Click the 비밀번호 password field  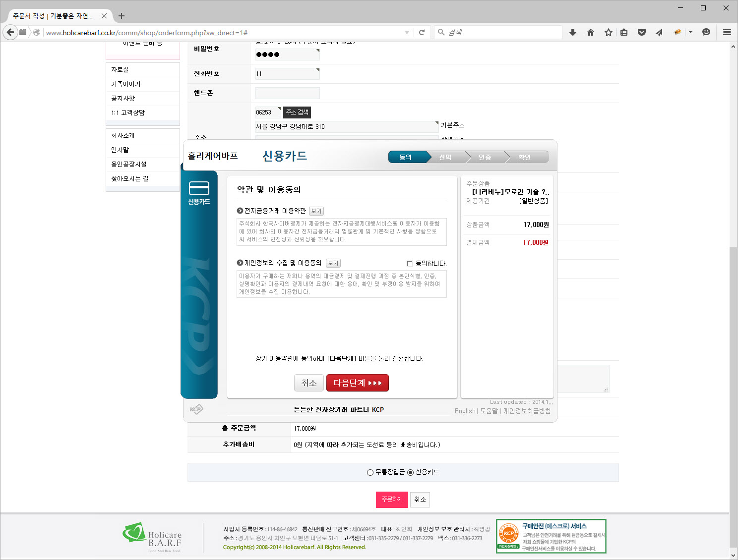tap(287, 55)
